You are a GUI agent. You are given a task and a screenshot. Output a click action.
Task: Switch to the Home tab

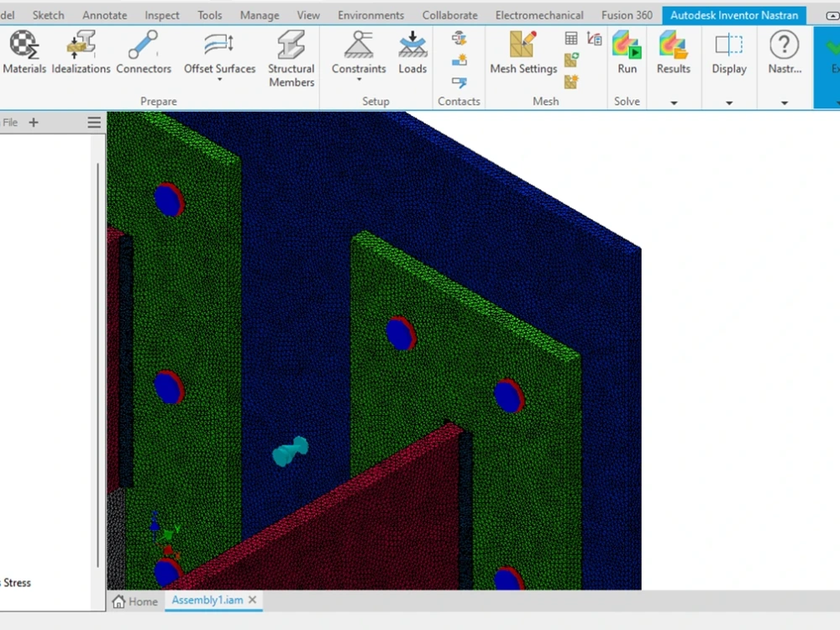134,601
